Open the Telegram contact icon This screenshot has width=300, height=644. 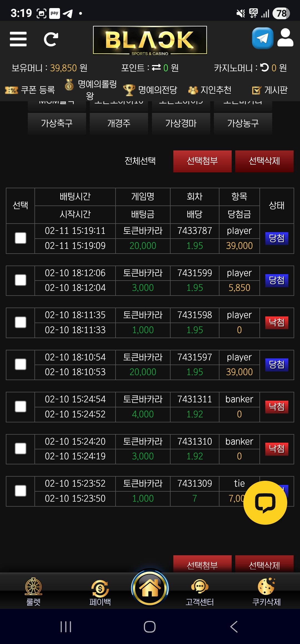[x=262, y=38]
